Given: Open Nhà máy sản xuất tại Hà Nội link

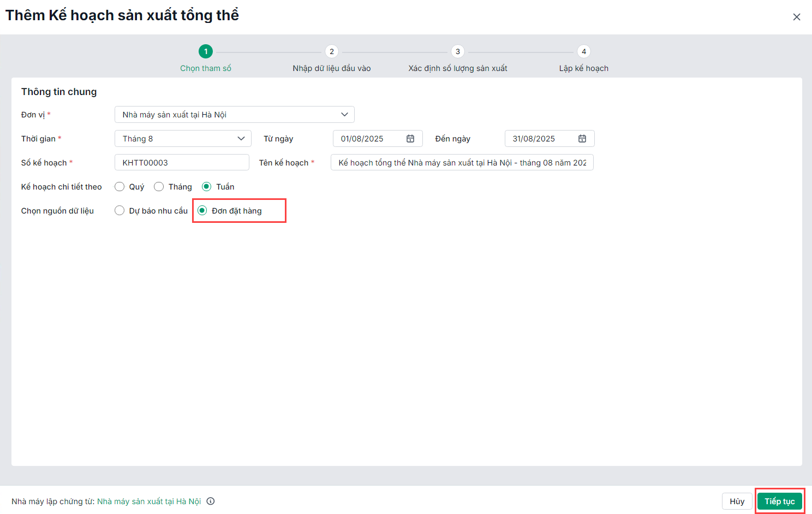Looking at the screenshot, I should tap(149, 501).
